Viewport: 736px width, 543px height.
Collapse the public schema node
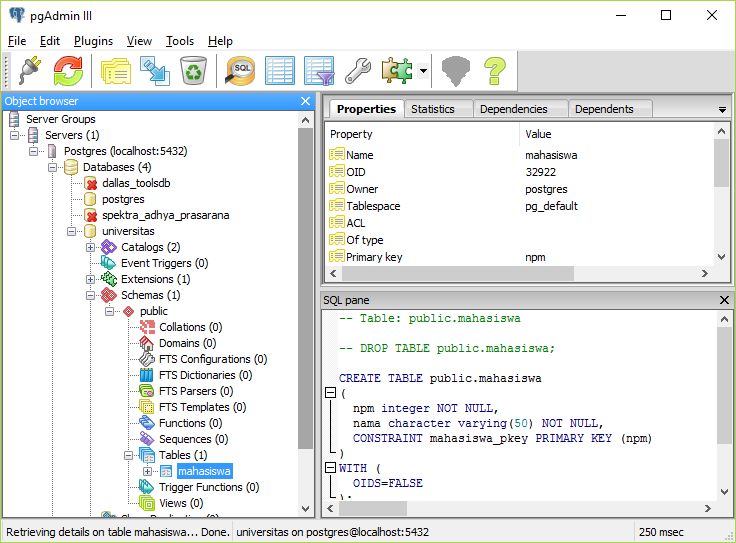coord(109,311)
